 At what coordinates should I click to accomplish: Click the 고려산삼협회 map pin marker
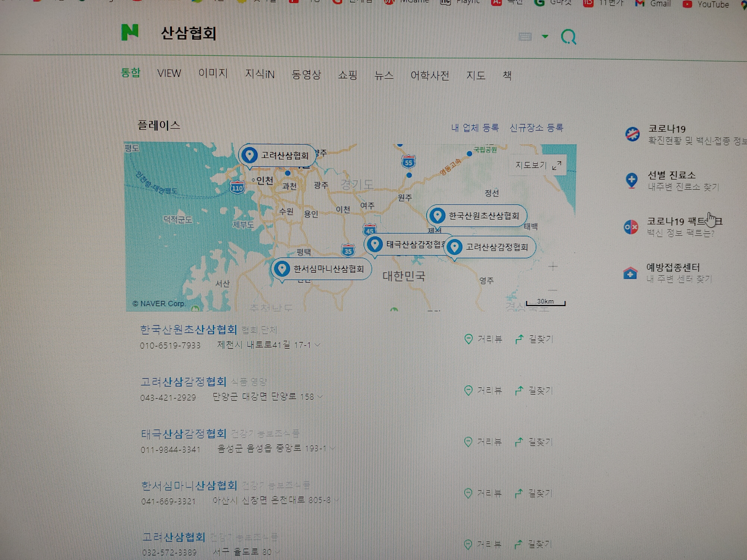tap(250, 155)
